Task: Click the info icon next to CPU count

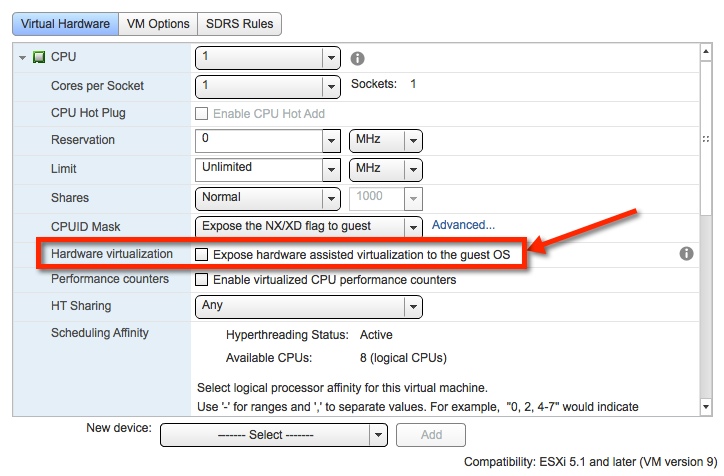Action: click(357, 58)
